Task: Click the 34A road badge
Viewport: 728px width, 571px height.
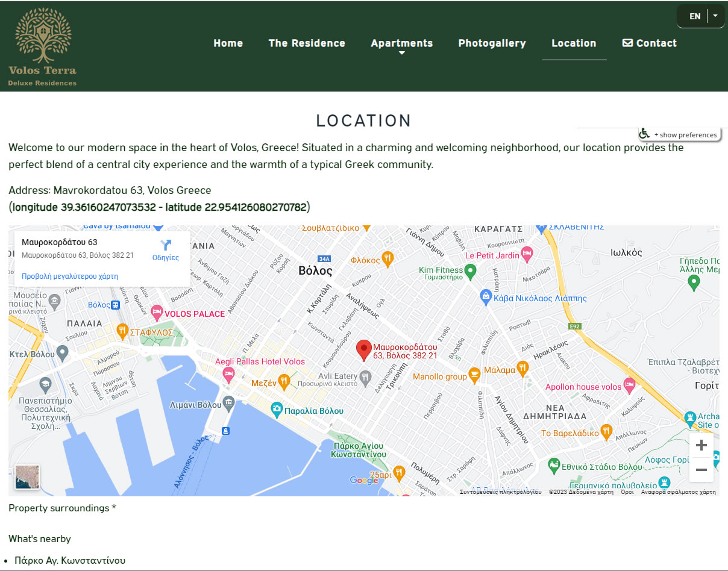Action: click(324, 258)
